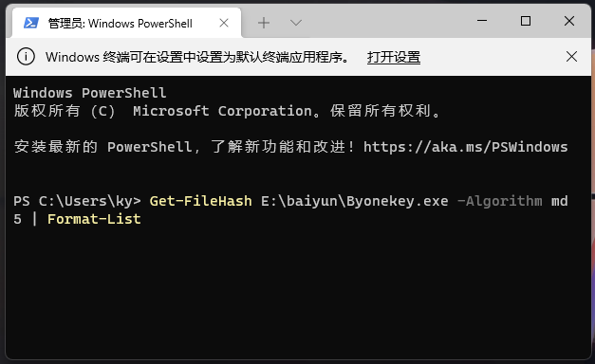
Task: Click the Get-FileHash command text
Action: 201,201
